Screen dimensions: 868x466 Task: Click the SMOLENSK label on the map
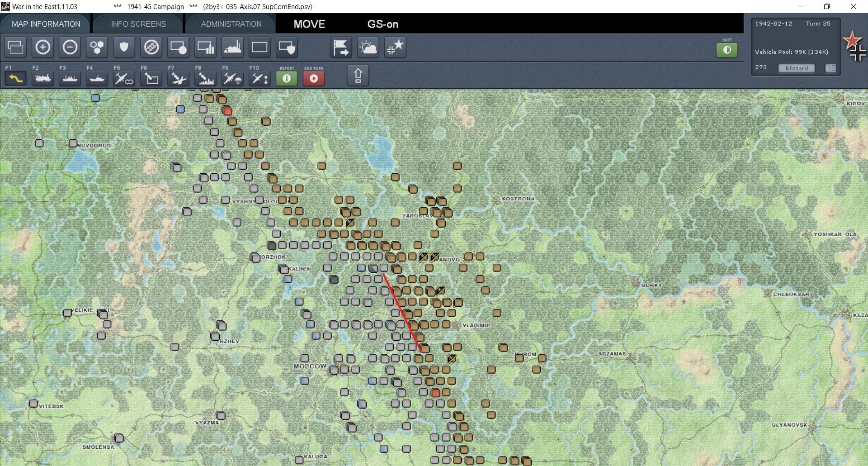(x=98, y=447)
